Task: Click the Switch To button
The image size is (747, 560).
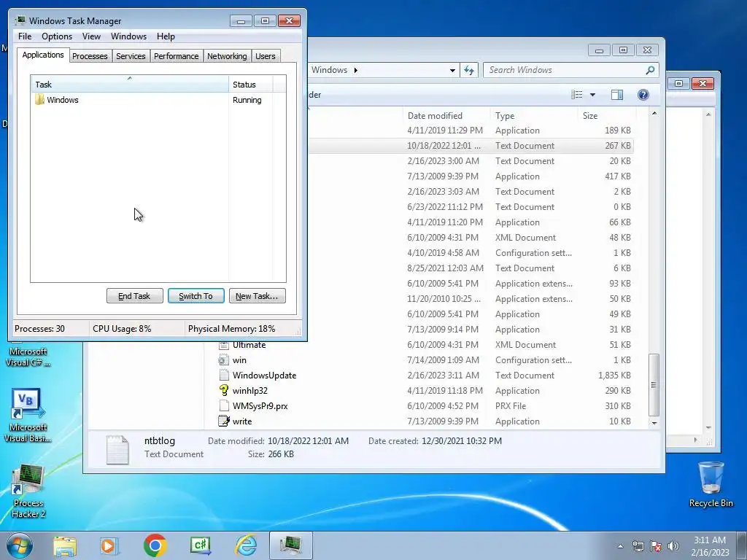Action: click(196, 296)
